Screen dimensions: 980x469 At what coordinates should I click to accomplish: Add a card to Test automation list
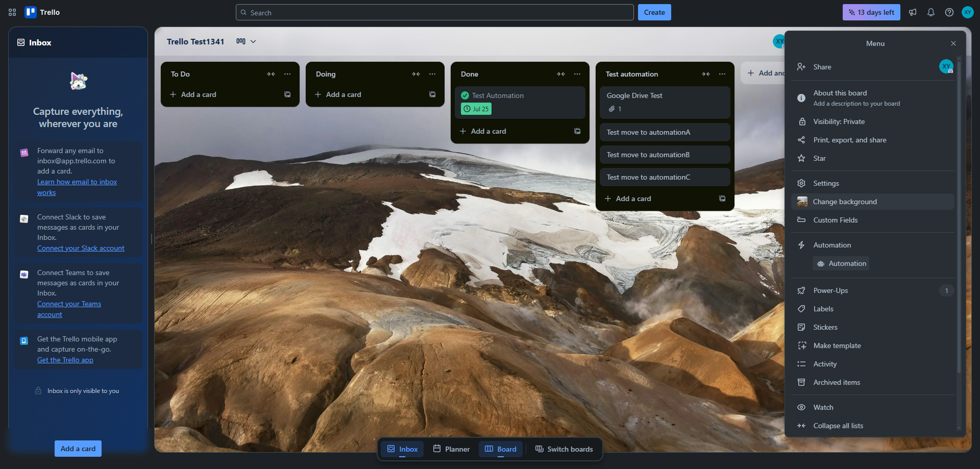tap(657, 199)
